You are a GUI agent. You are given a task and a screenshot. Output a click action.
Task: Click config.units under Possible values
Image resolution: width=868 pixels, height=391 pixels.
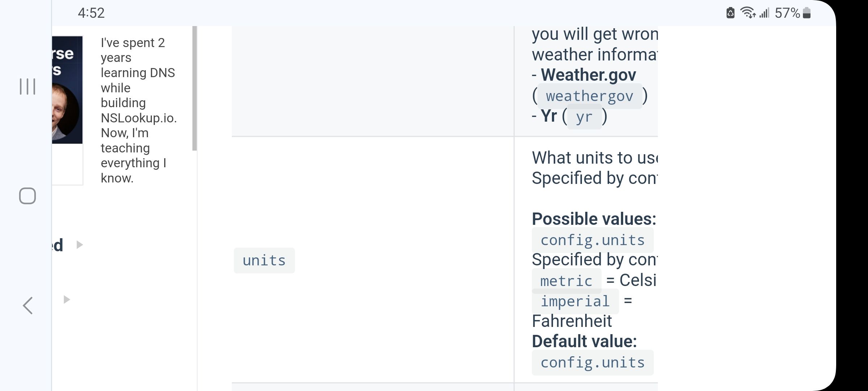592,240
